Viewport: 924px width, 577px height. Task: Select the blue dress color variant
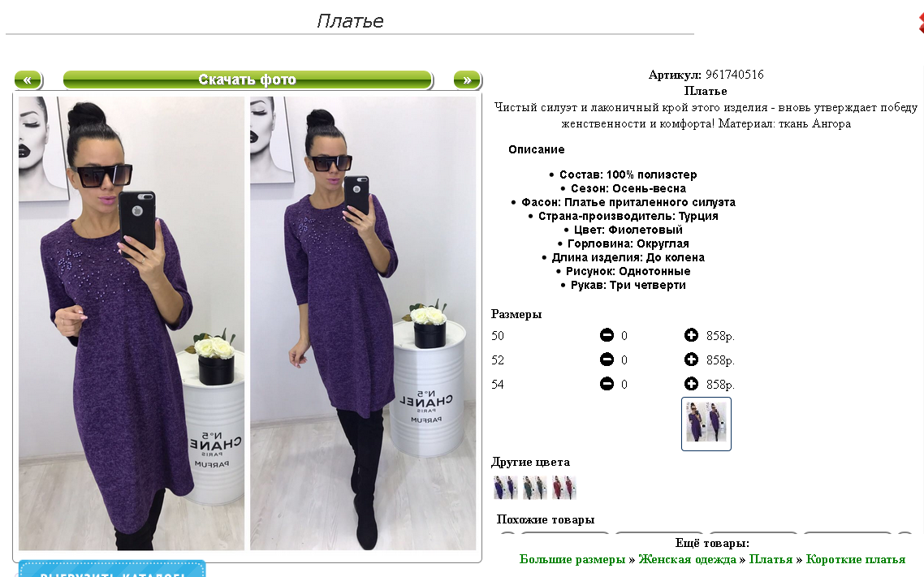506,488
